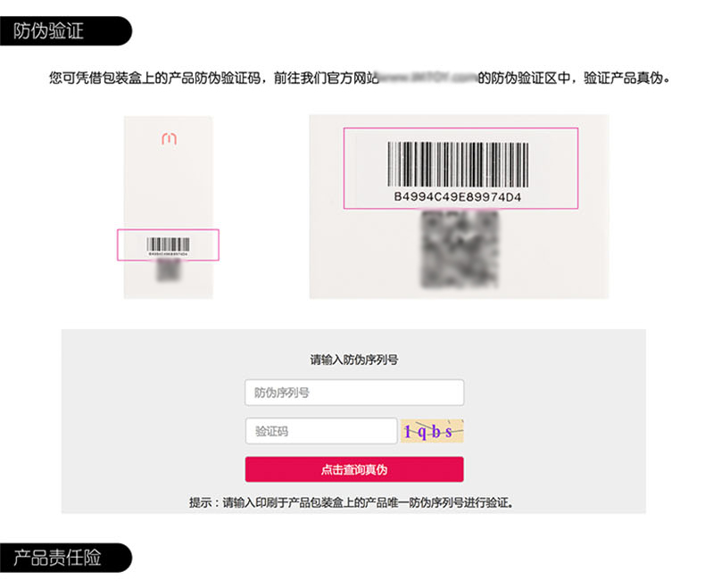
Task: Click the instruction sentence about 产品防伪验证码
Action: [360, 79]
